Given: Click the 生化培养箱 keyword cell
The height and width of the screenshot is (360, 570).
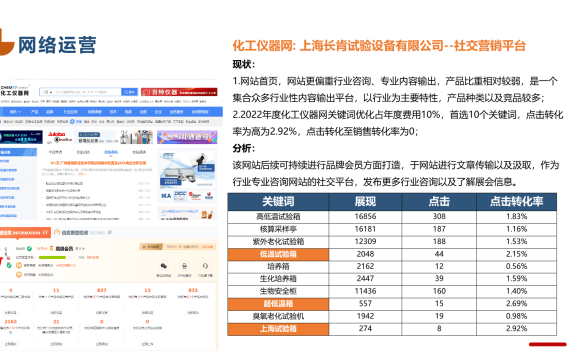Looking at the screenshot, I should coord(278,279).
